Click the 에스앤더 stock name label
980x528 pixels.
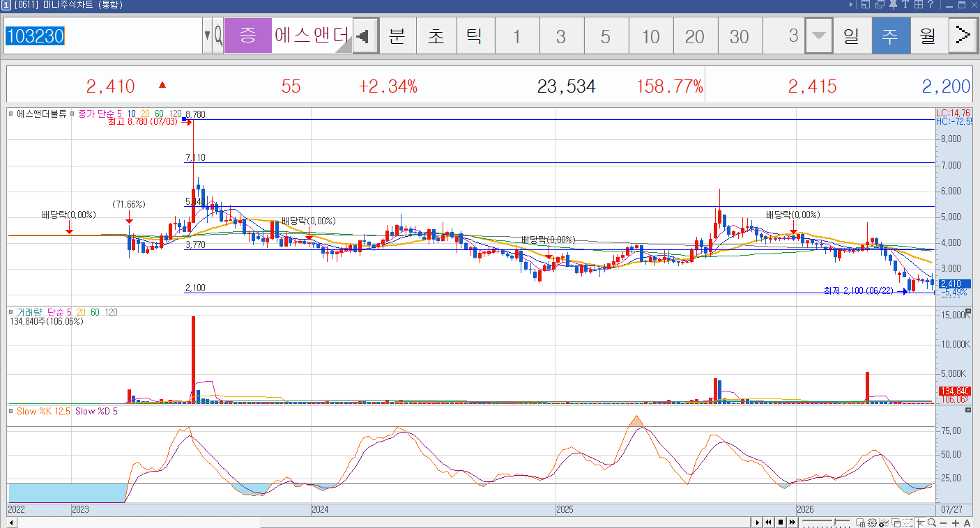click(312, 36)
